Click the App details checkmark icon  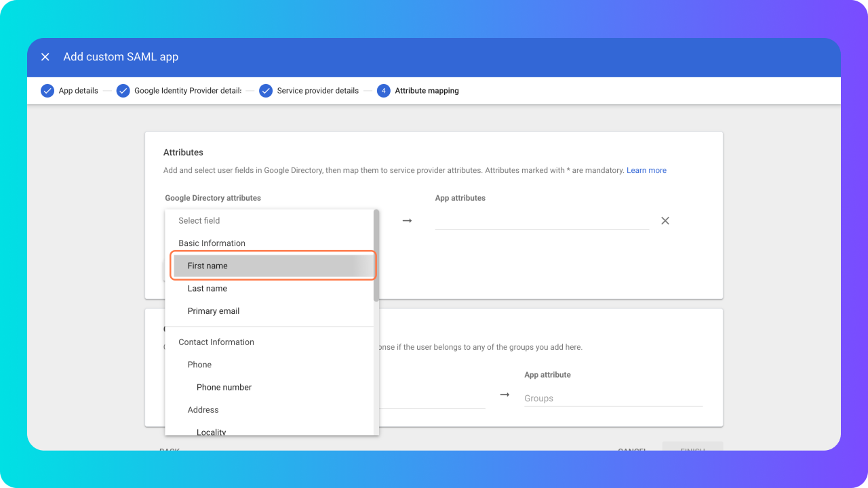(47, 91)
